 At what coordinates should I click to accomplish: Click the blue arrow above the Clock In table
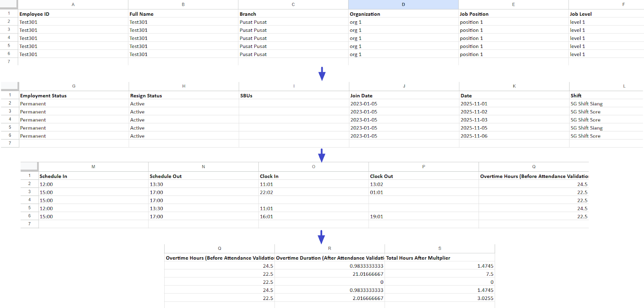[322, 155]
